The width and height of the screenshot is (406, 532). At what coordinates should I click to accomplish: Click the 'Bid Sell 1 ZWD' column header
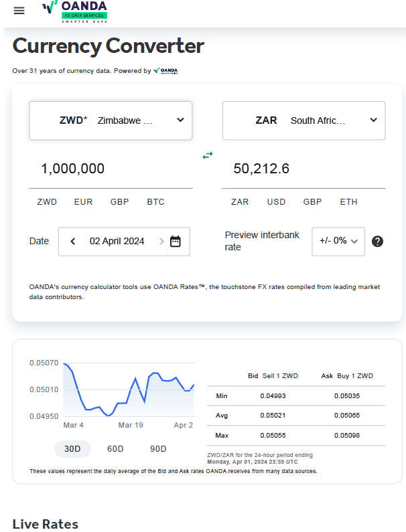[x=273, y=376]
